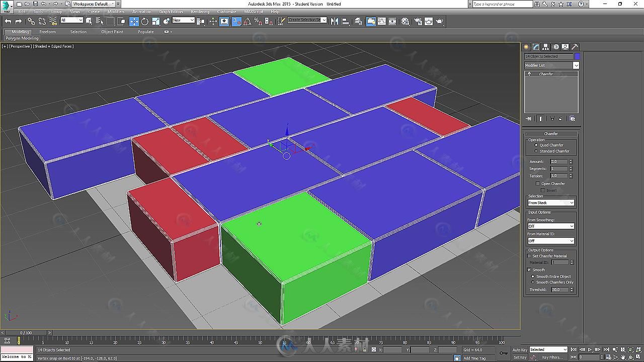
Task: Switch to the Utilities command panel tab
Action: 575,47
